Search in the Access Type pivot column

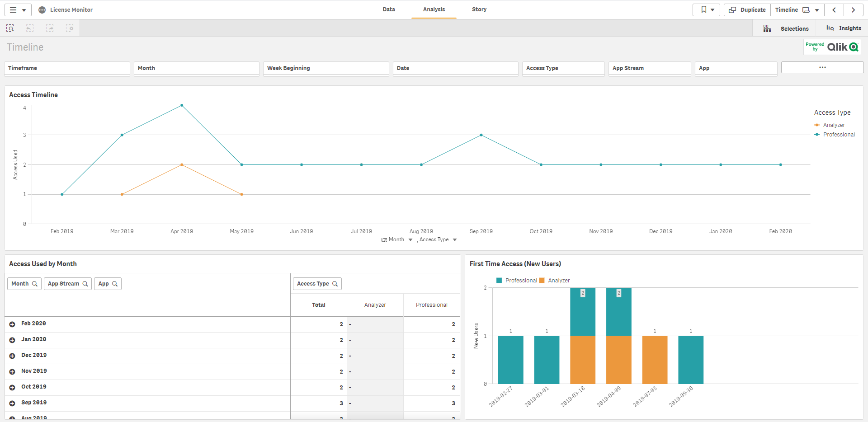[x=335, y=284]
